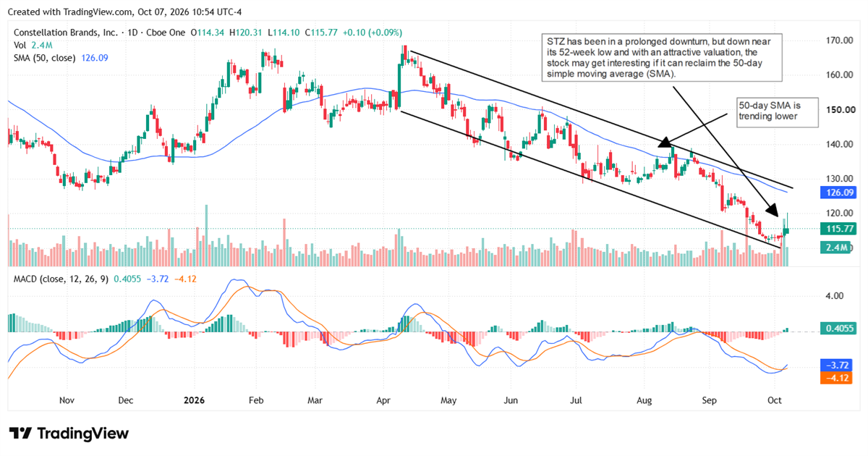Screen dimensions: 868x456
Task: Click the 140.00 price axis label
Action: (839, 144)
